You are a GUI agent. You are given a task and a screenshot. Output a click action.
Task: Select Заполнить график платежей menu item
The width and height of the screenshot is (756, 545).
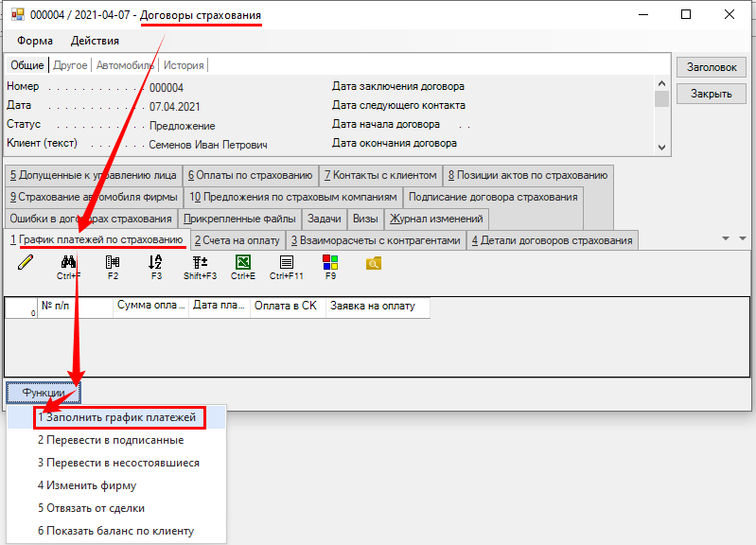click(x=116, y=416)
